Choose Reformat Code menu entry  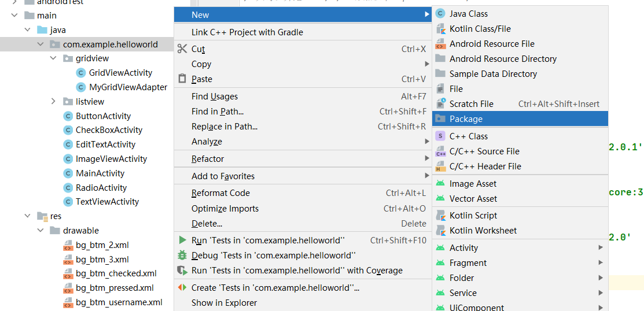[x=220, y=194]
